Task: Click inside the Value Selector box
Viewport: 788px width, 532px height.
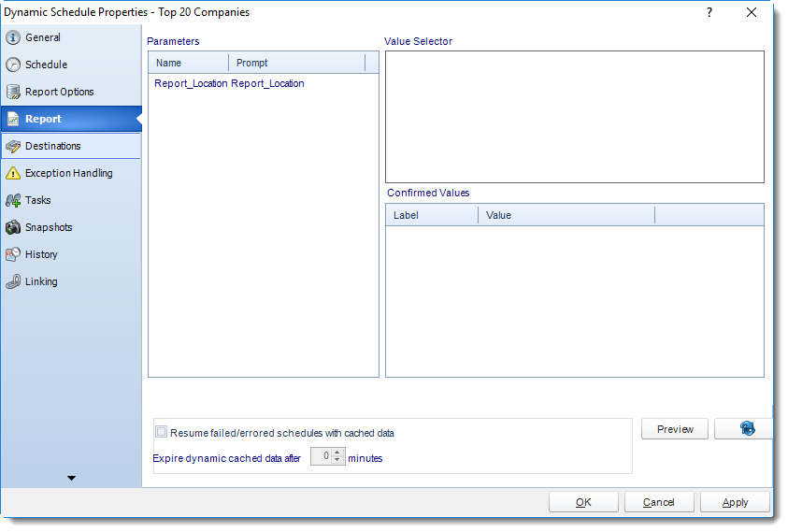Action: (x=575, y=117)
